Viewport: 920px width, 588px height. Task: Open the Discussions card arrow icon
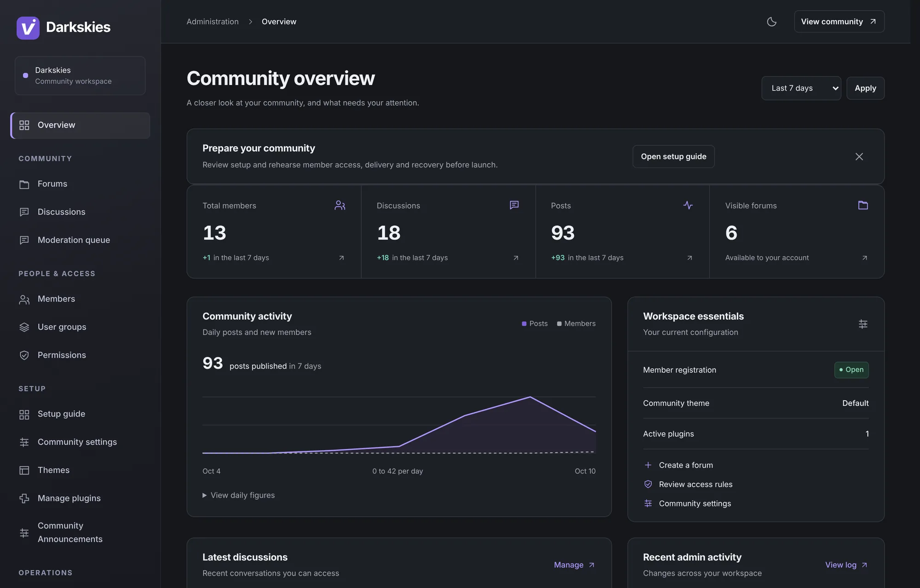tap(516, 258)
